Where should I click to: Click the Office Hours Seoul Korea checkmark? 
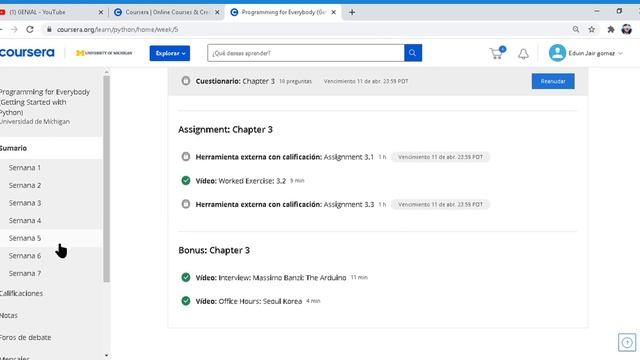point(186,301)
